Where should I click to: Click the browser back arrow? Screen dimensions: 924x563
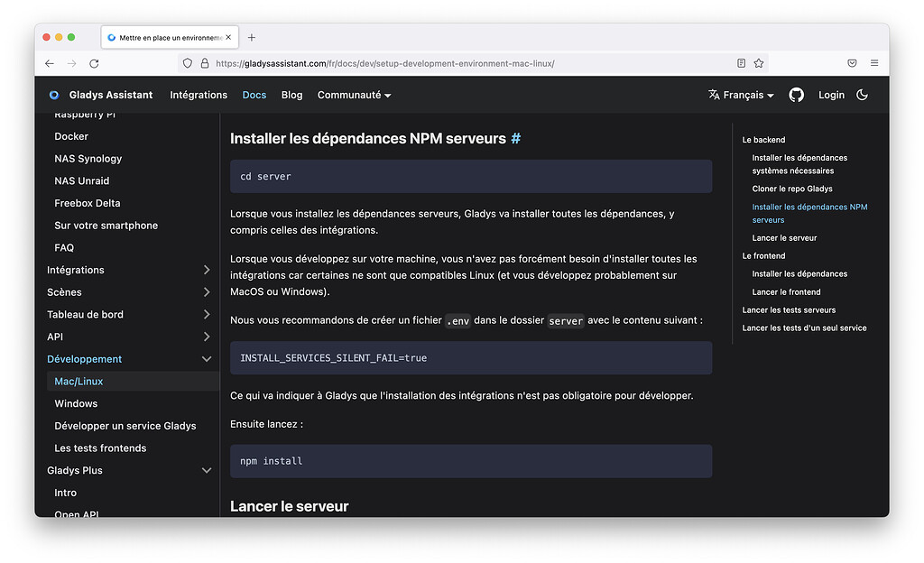tap(50, 63)
